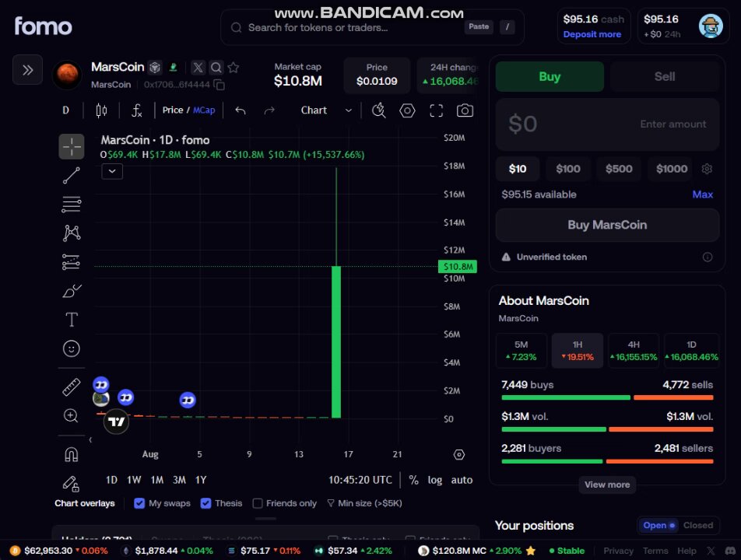
Task: Set chart range to 1W
Action: tap(134, 480)
